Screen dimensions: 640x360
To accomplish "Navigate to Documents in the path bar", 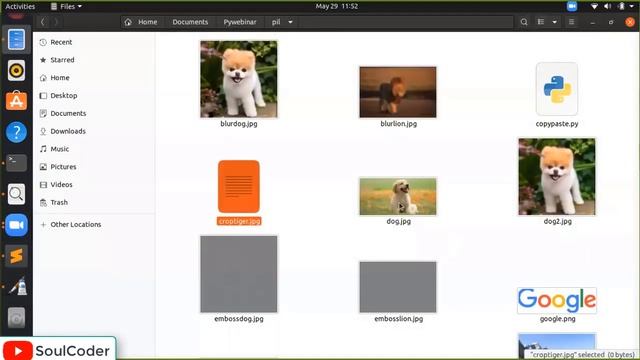I will [190, 22].
